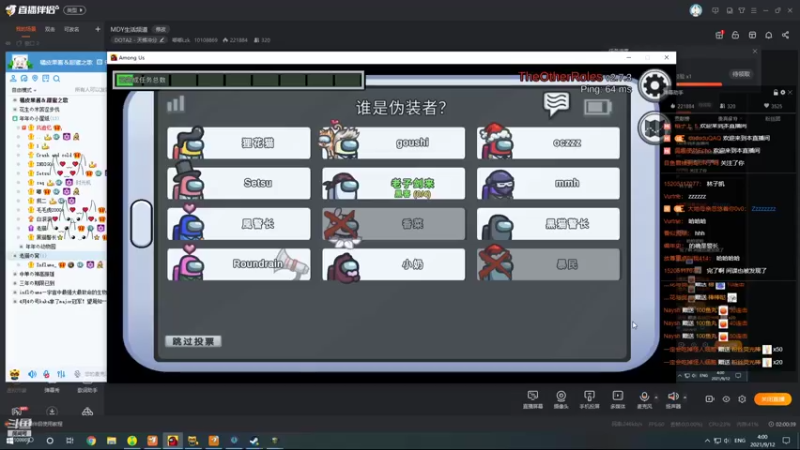
Task: Vote for player Roundrain
Action: click(x=239, y=264)
